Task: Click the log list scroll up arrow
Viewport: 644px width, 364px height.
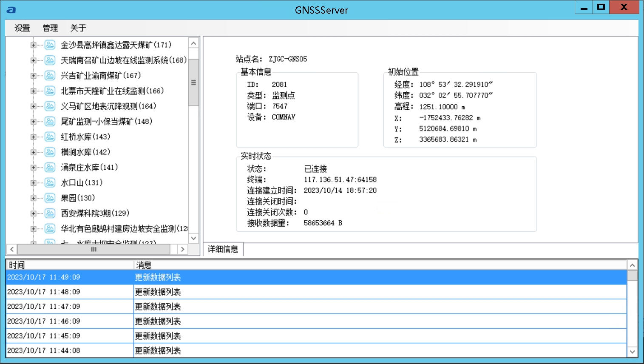Action: point(633,265)
